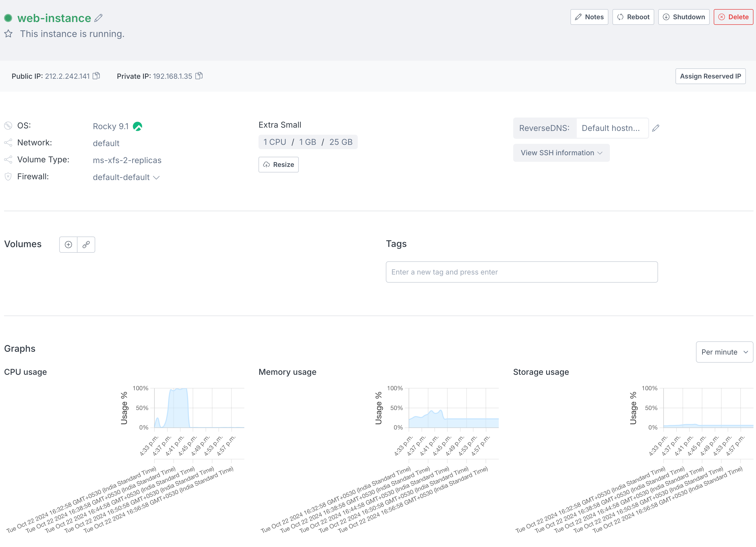Open the Per minute graph interval dropdown

pyautogui.click(x=724, y=352)
